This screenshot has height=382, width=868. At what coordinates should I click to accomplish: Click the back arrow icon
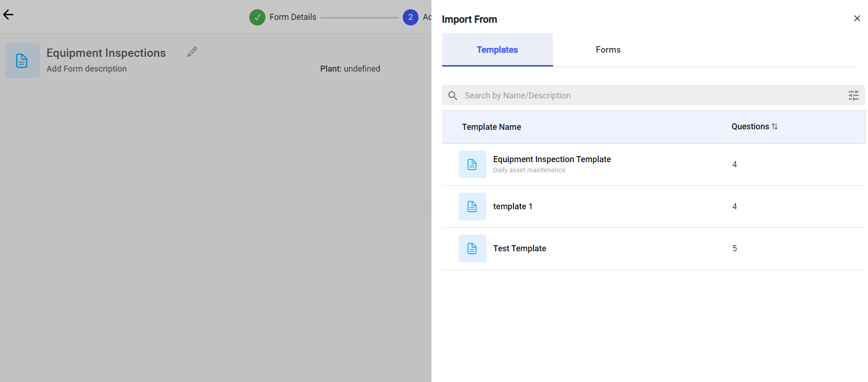tap(8, 15)
